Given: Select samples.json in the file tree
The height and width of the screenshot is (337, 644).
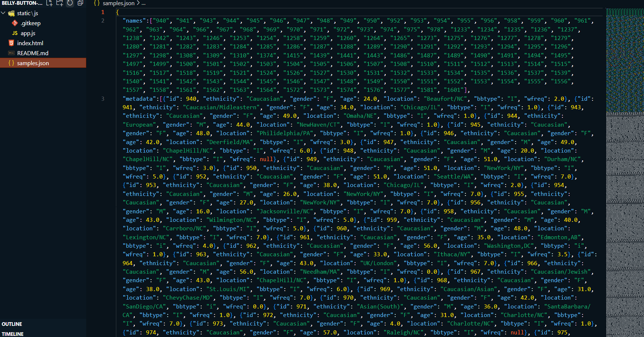Looking at the screenshot, I should click(33, 63).
